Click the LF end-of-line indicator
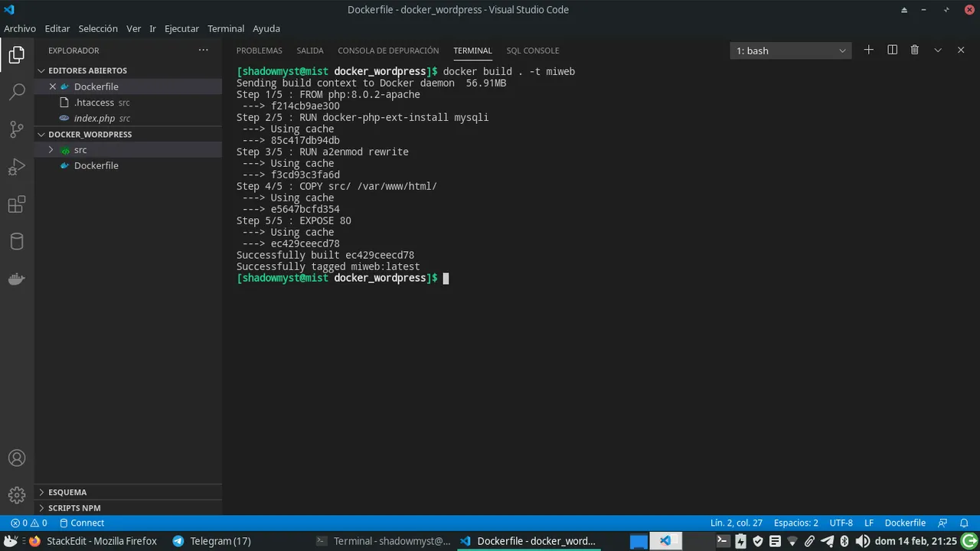 [869, 523]
